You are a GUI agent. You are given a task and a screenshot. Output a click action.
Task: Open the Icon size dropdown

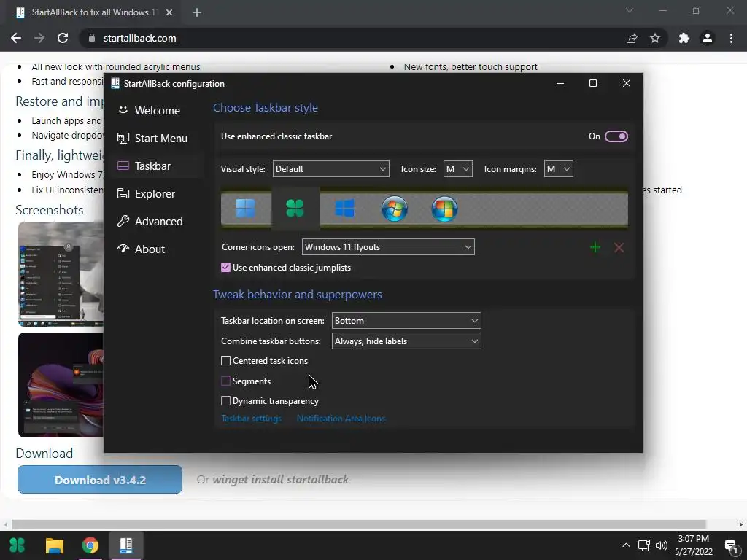[x=458, y=169]
